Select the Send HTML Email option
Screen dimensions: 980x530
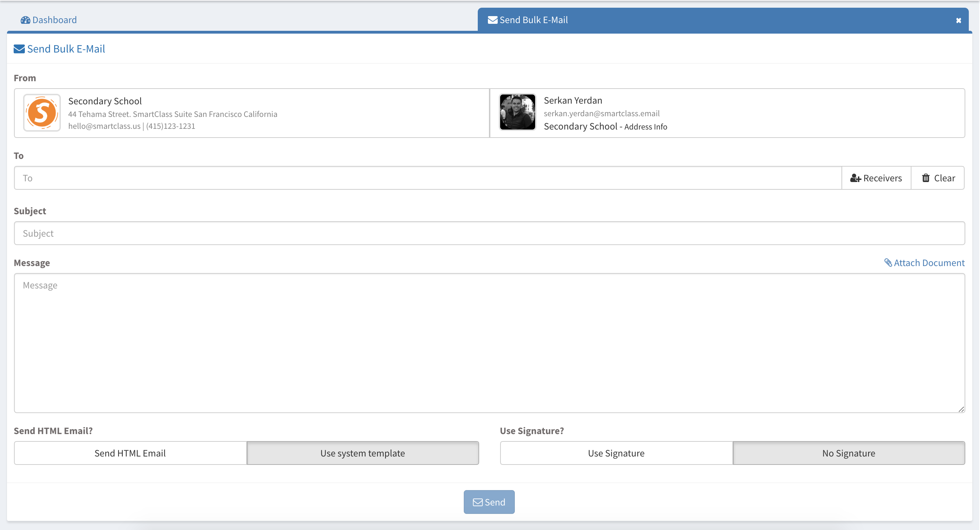click(130, 453)
